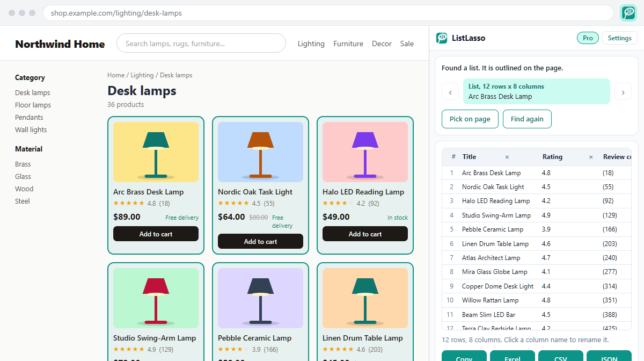
Task: Click the Northwind Home logo
Action: 60,44
